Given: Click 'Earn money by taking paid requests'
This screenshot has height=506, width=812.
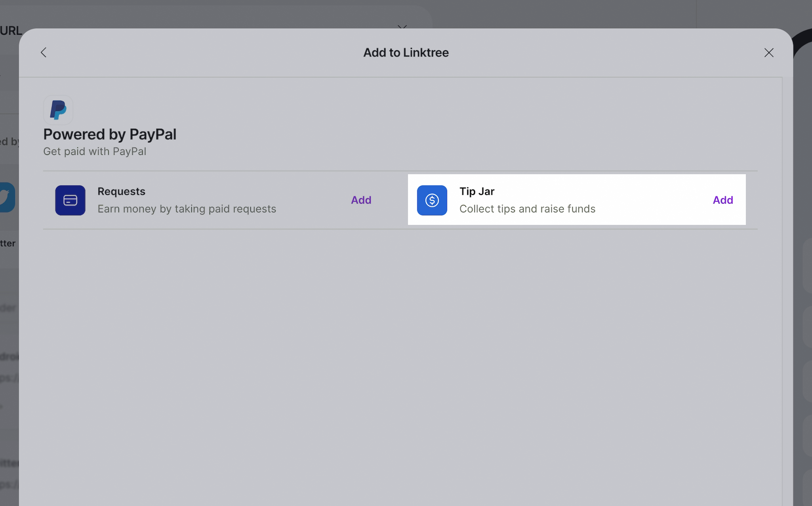Looking at the screenshot, I should coord(187,209).
